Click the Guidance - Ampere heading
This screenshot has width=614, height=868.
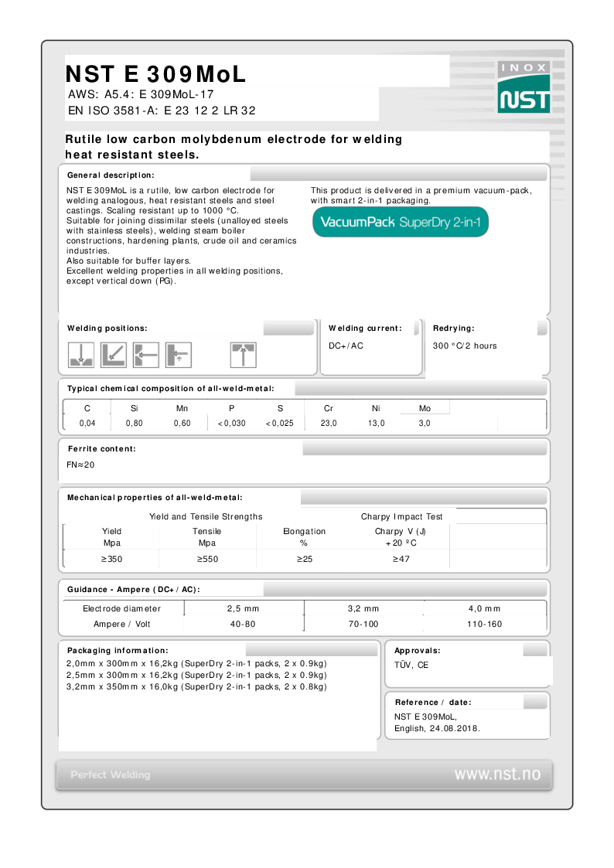[x=134, y=590]
